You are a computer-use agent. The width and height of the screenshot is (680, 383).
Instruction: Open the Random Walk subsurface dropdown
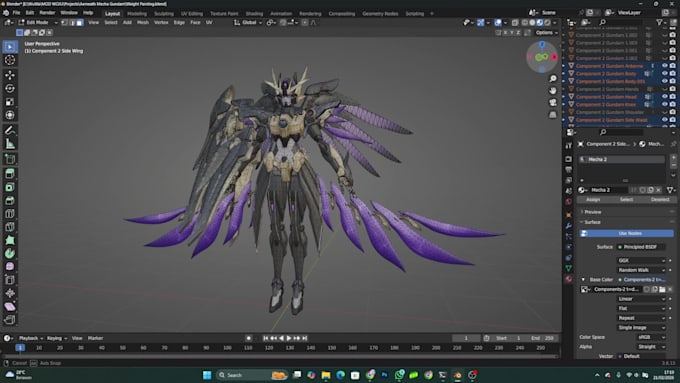point(641,270)
